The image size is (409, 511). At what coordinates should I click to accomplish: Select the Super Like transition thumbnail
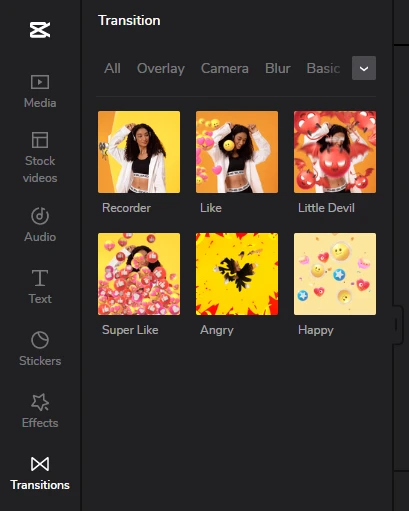click(x=139, y=274)
